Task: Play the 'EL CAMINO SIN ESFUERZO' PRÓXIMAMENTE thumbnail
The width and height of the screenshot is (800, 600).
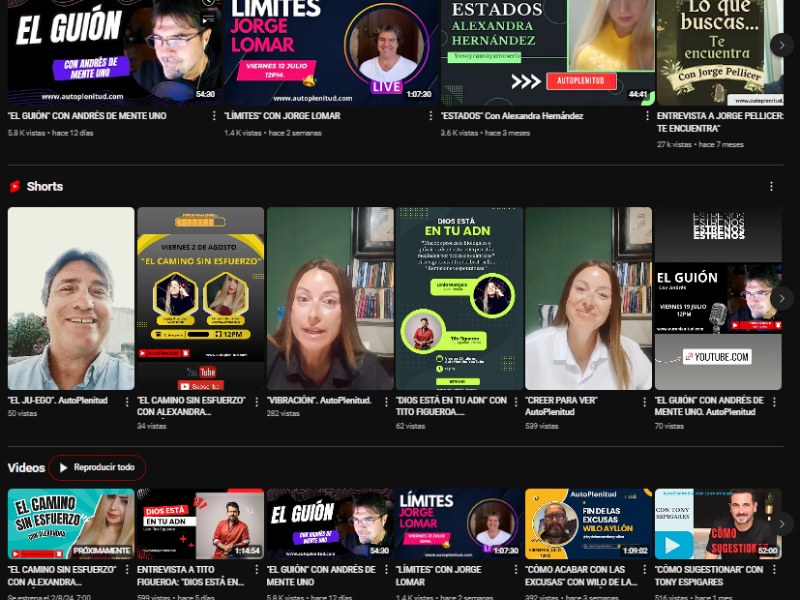Action: [x=71, y=524]
